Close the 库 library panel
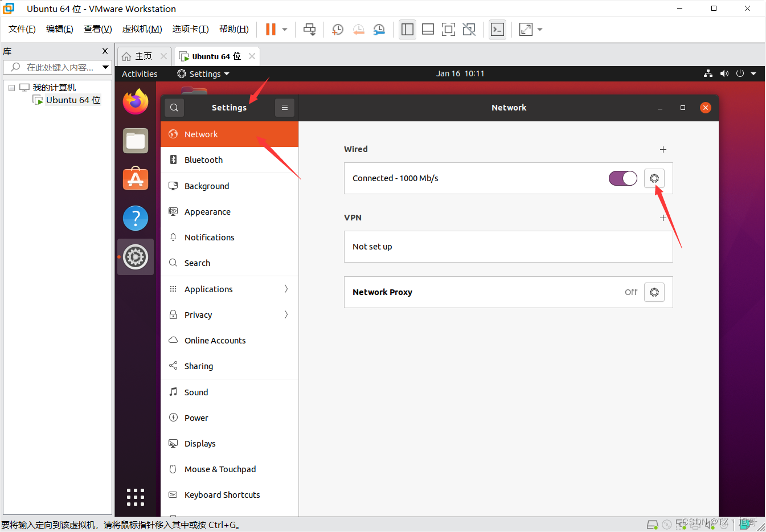766x532 pixels. point(105,51)
